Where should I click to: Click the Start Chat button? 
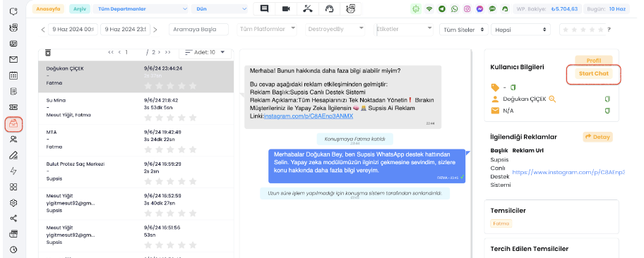(593, 74)
